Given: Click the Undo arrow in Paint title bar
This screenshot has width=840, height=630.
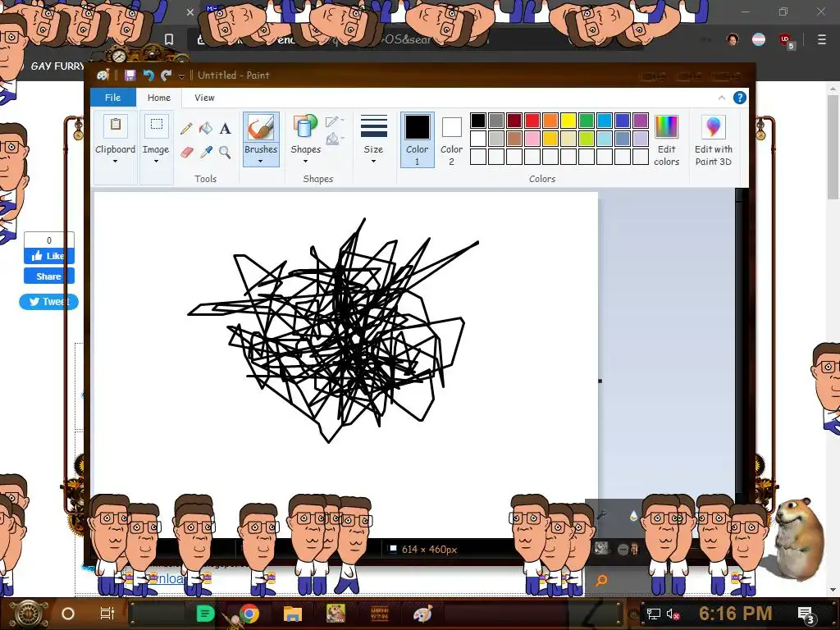Looking at the screenshot, I should pyautogui.click(x=148, y=75).
